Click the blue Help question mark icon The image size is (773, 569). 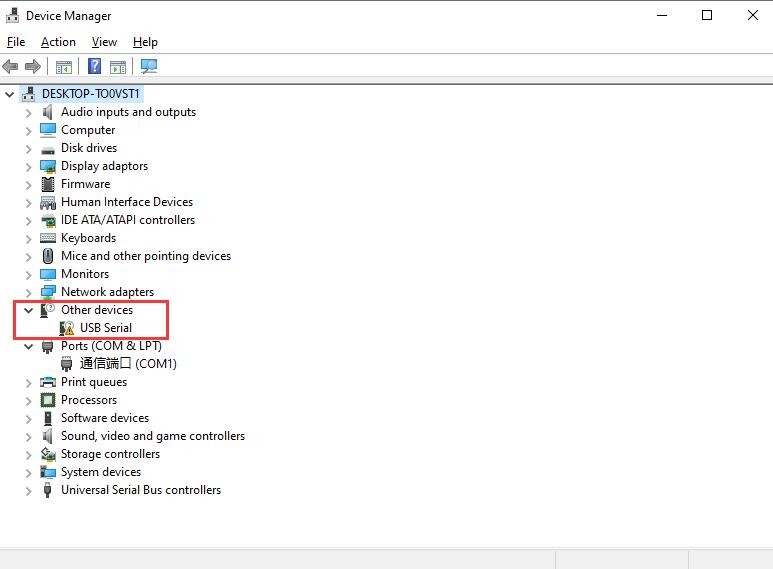tap(94, 66)
